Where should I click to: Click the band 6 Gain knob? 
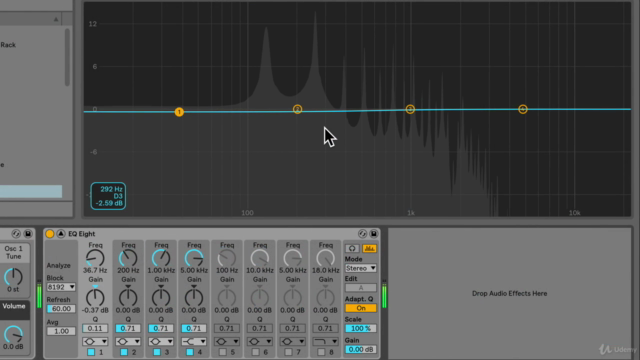pyautogui.click(x=260, y=298)
